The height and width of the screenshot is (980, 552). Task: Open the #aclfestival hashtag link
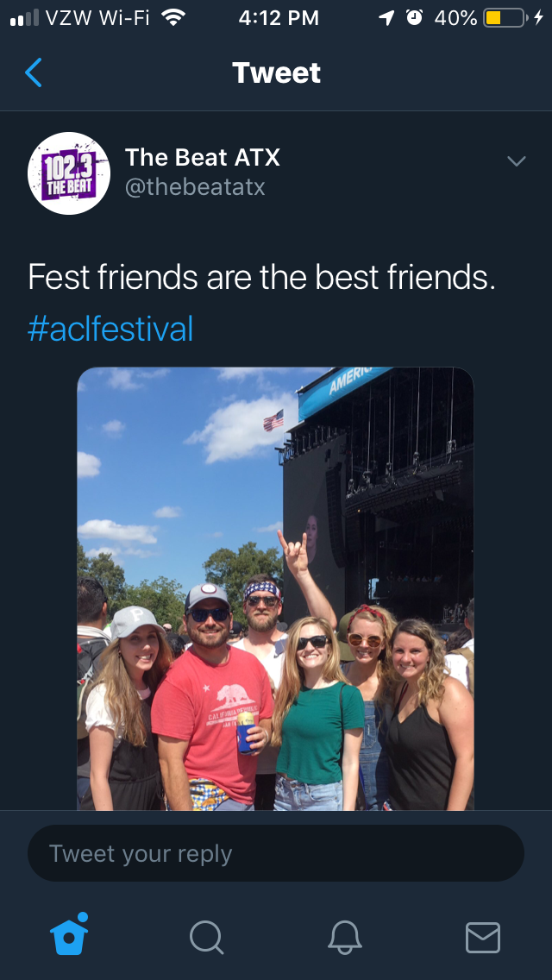coord(110,329)
